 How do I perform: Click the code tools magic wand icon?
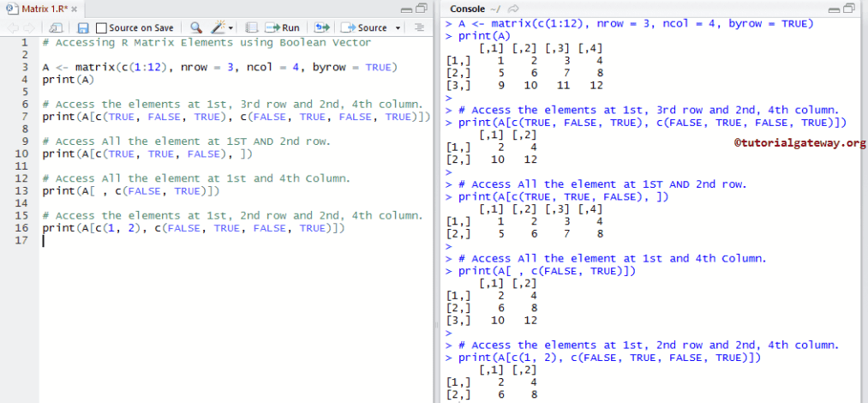click(218, 27)
